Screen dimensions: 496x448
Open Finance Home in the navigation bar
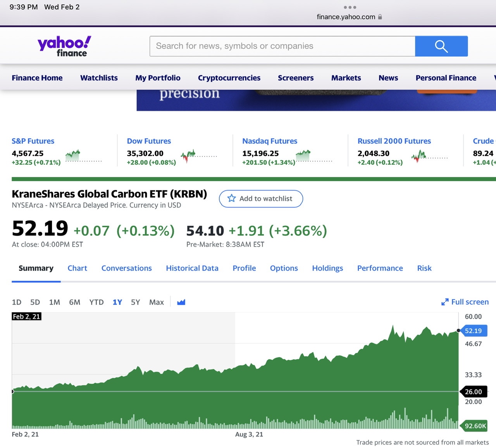[x=37, y=78]
